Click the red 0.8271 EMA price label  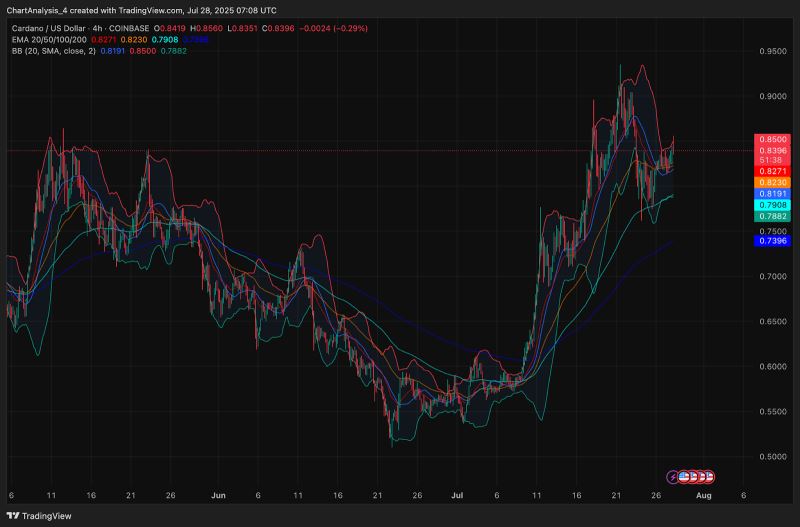(x=770, y=172)
